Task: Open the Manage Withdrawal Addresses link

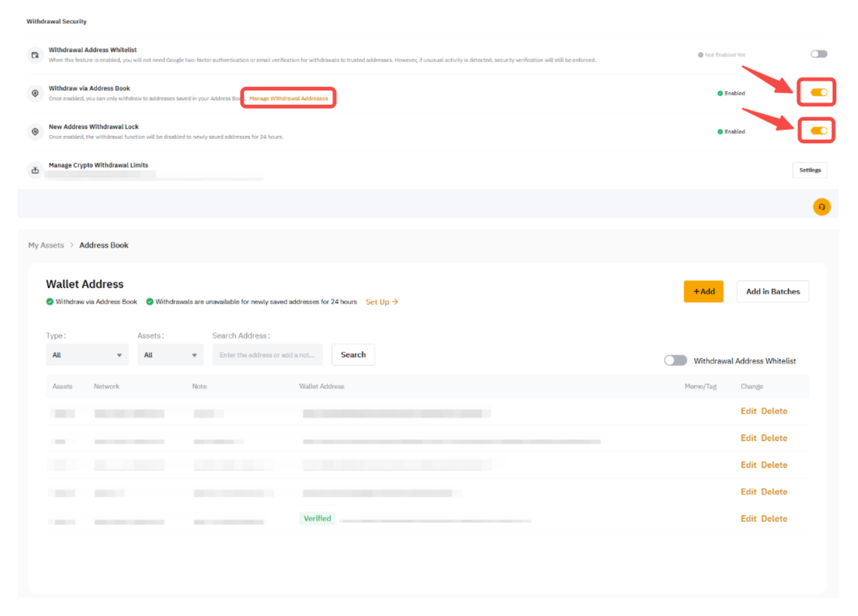Action: [x=289, y=99]
